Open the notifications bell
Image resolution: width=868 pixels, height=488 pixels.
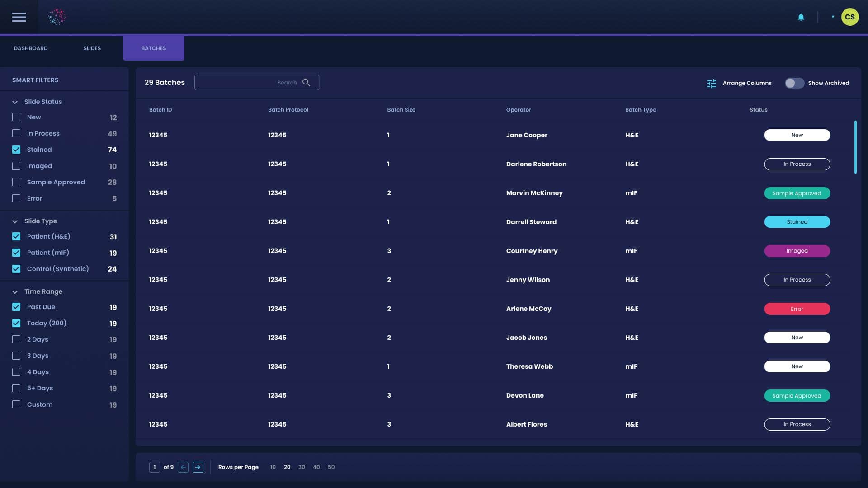coord(801,17)
